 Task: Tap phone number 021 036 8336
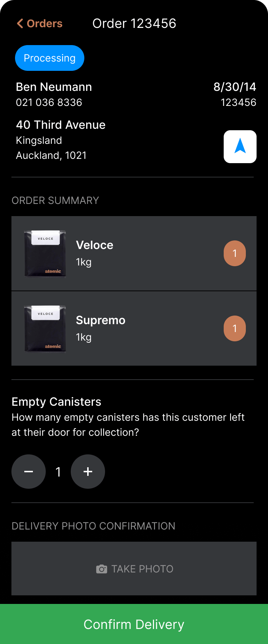click(x=49, y=102)
